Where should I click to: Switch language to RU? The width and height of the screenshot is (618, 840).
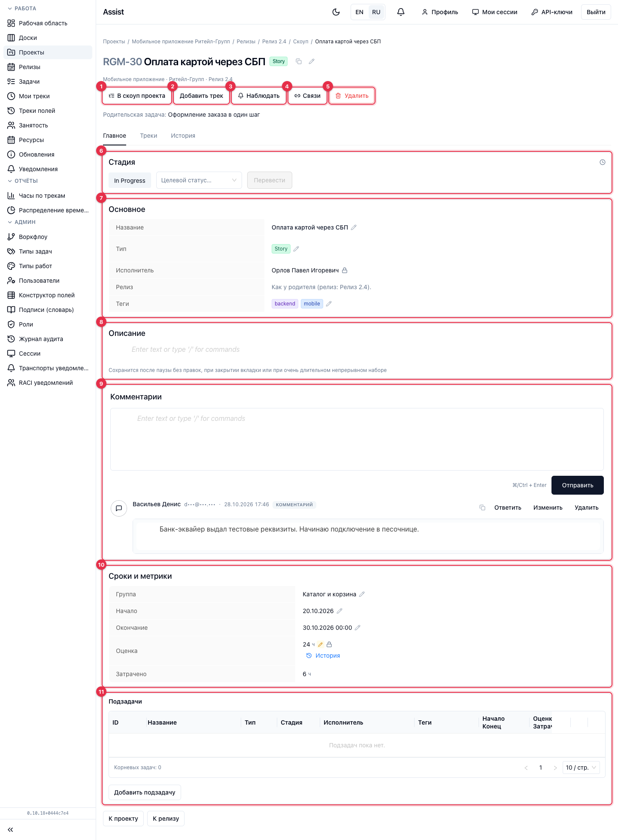[376, 12]
